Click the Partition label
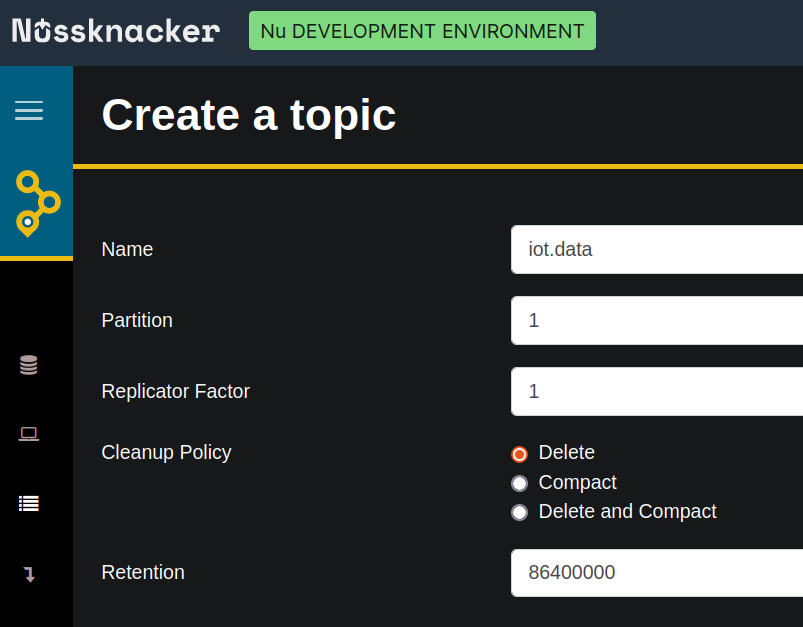This screenshot has width=803, height=627. click(x=137, y=320)
